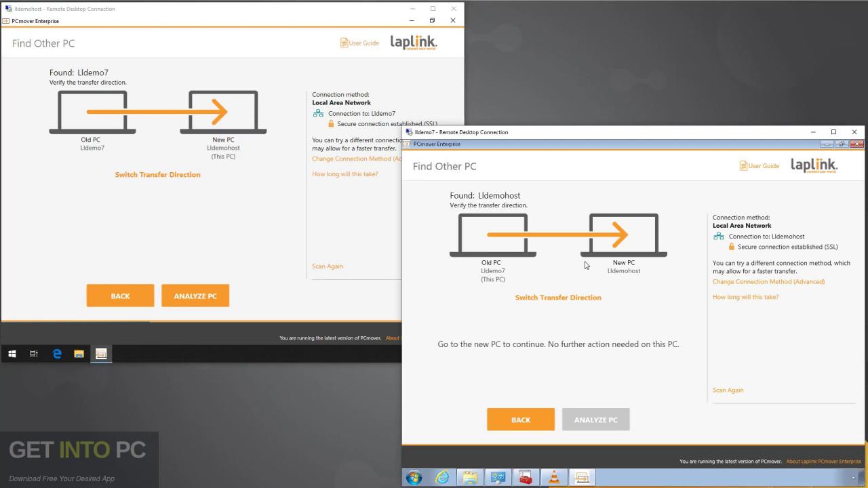Open Windows 10 Start button
Viewport: 868px width, 488px height.
click(x=12, y=353)
